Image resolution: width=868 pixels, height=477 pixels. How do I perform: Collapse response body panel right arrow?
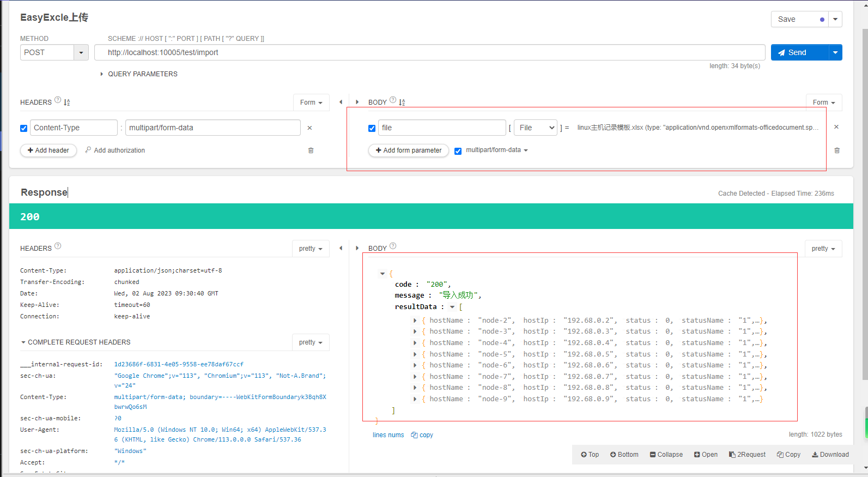point(357,248)
